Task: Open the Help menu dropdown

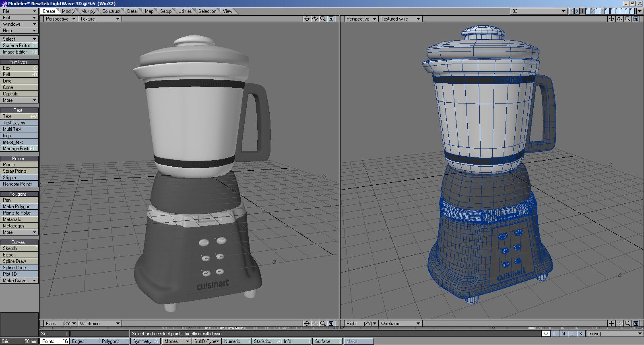Action: [x=19, y=31]
